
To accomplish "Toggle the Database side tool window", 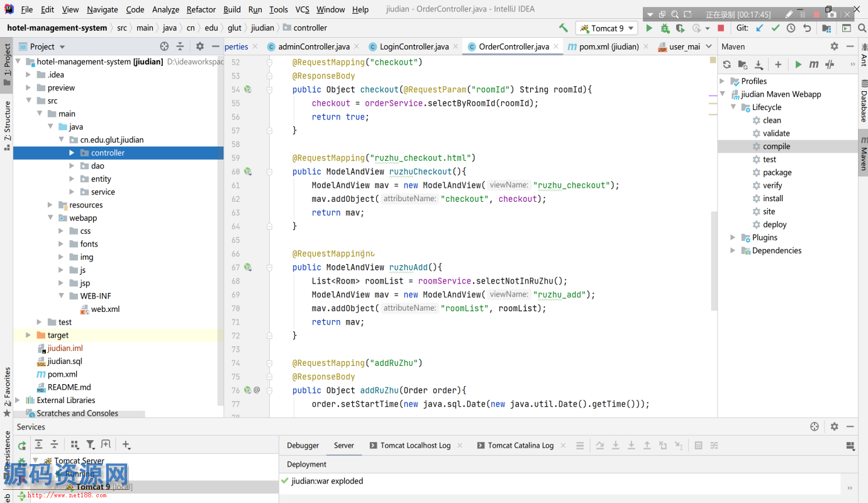I will point(863,102).
